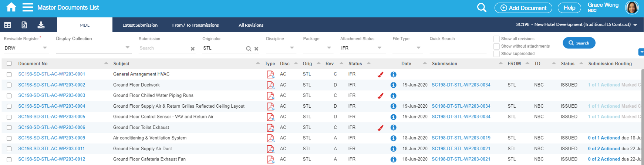Click the Quick Search input field
The width and height of the screenshot is (644, 165).
458,48
